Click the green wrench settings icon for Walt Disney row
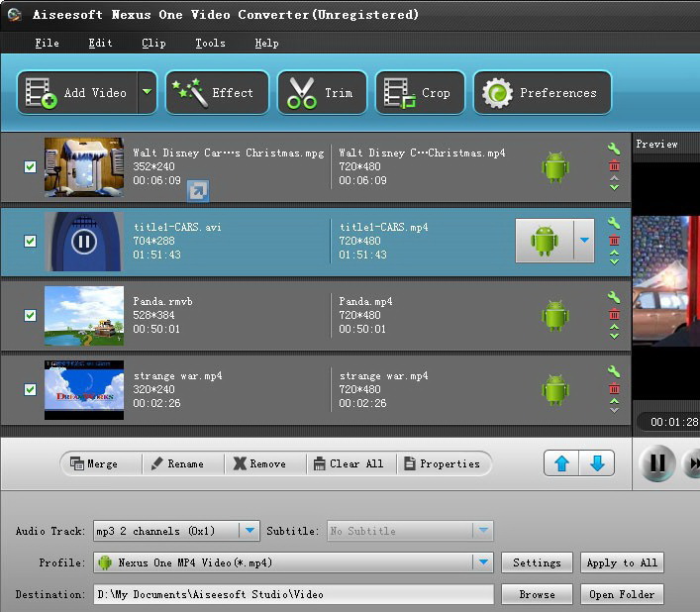The width and height of the screenshot is (700, 612). click(x=614, y=149)
